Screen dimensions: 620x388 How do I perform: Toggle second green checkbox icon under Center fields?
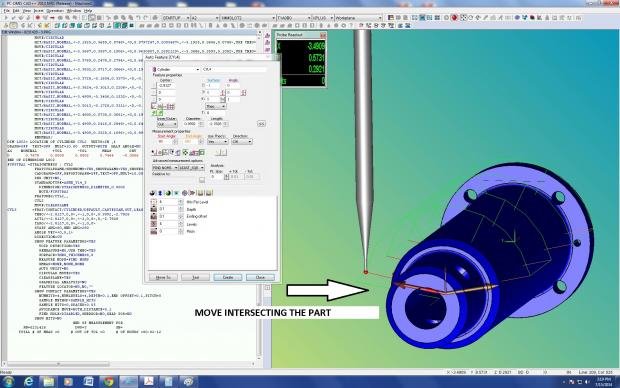click(x=161, y=113)
